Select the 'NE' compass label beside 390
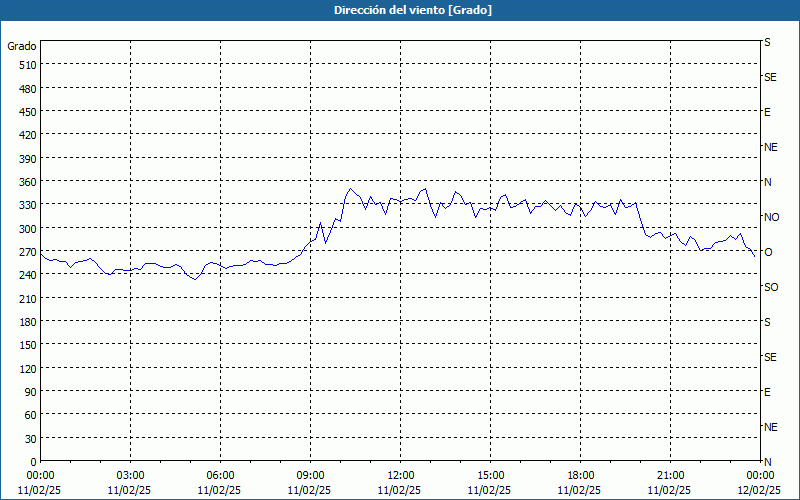 pyautogui.click(x=770, y=147)
